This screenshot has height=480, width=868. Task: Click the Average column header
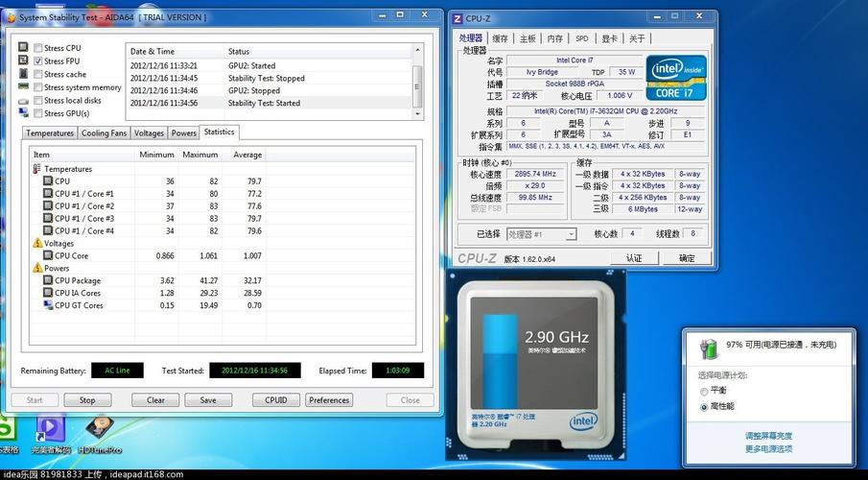pos(245,155)
